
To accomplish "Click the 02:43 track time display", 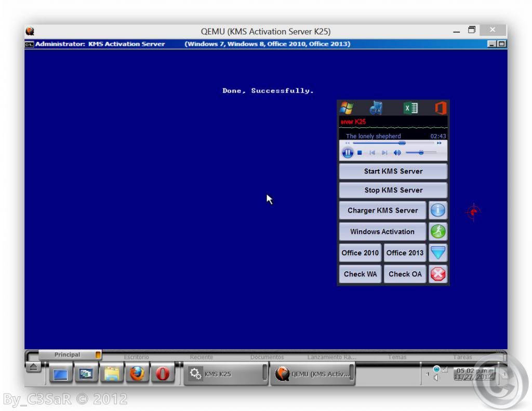I will pyautogui.click(x=438, y=136).
